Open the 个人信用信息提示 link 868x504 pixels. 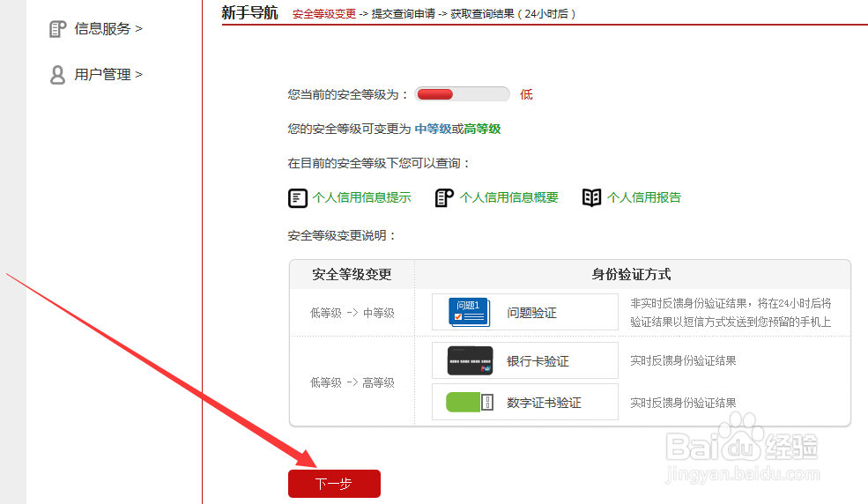click(361, 197)
